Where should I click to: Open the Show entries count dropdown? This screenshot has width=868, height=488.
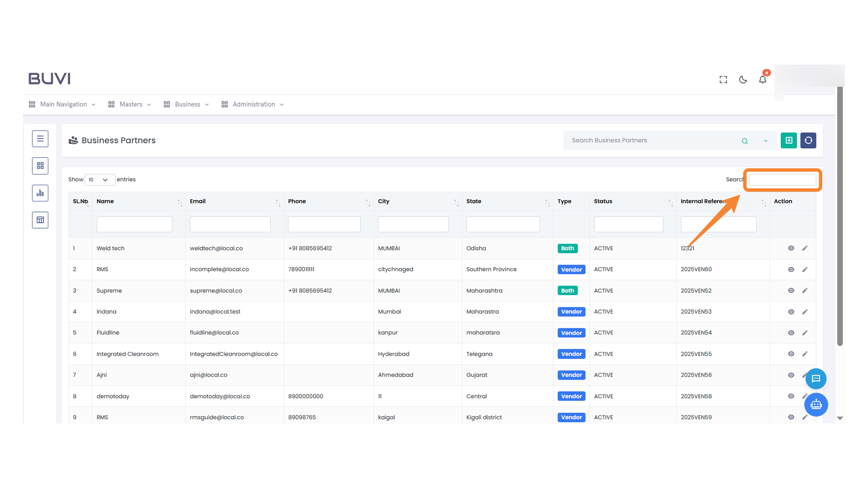coord(99,180)
